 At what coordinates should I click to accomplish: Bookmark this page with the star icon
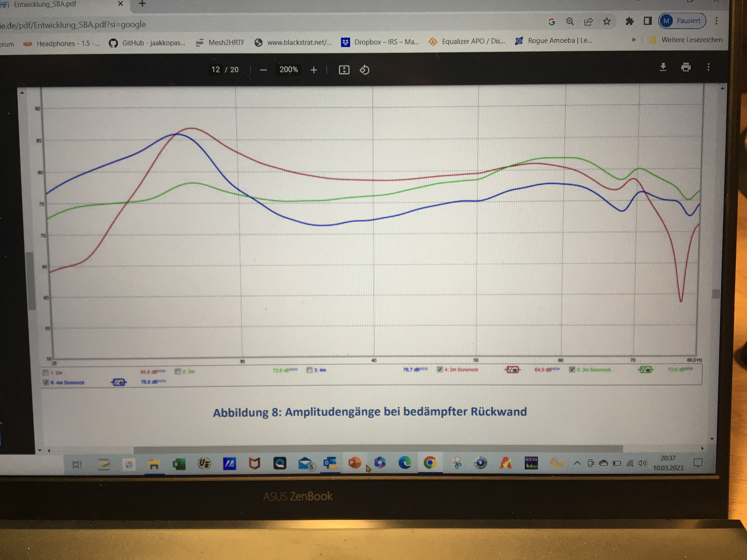coord(607,21)
